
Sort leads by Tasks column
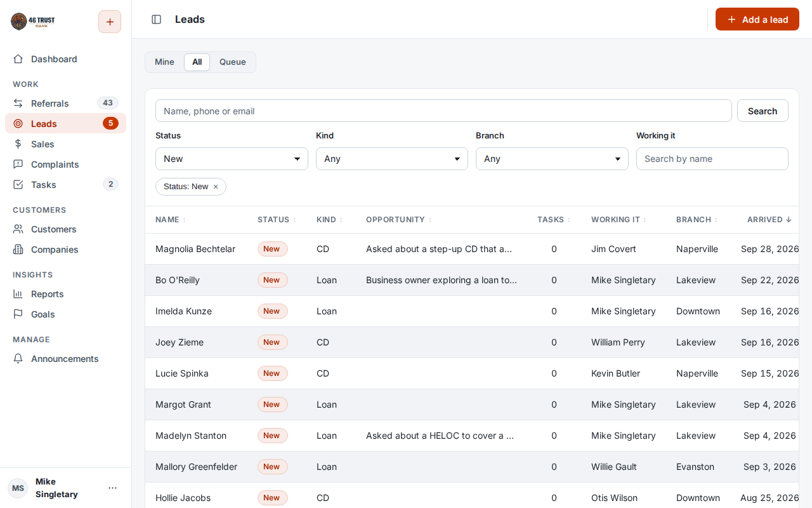coord(554,220)
